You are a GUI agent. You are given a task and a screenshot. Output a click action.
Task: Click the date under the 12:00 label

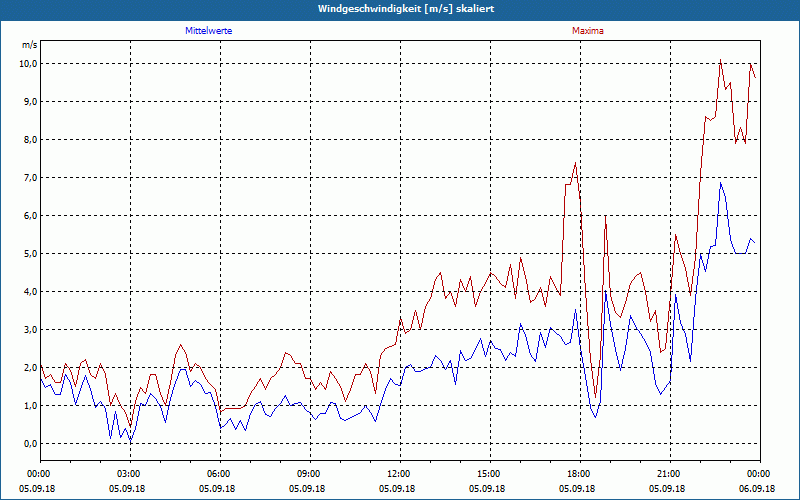(397, 488)
